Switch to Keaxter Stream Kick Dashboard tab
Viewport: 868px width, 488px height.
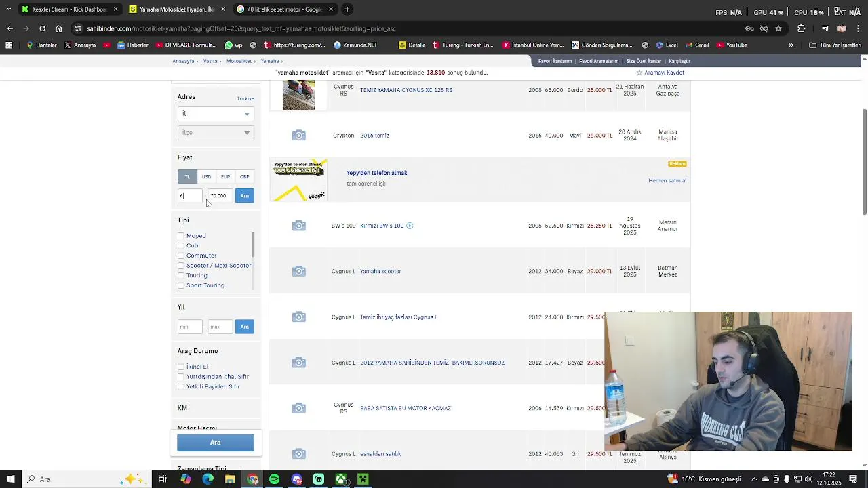[x=68, y=9]
